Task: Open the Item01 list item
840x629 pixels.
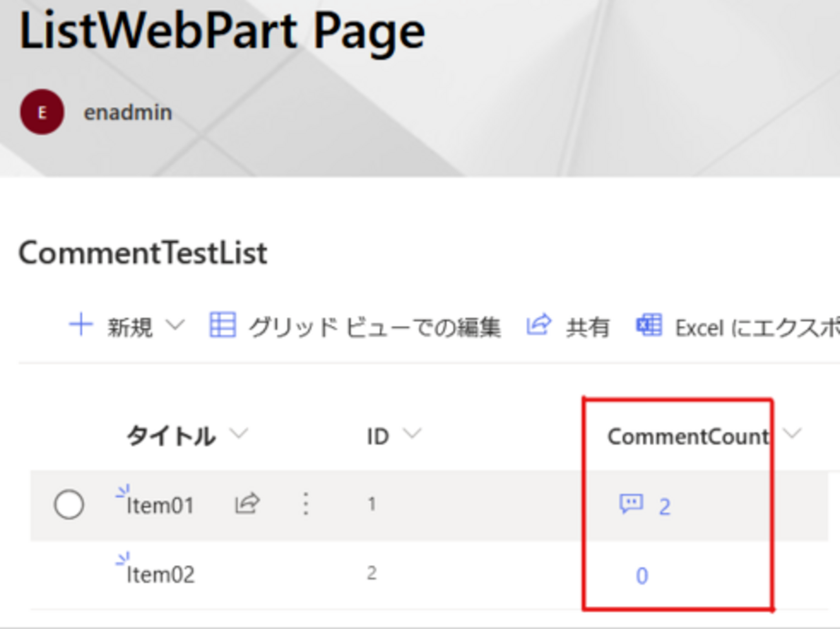Action: pos(161,506)
